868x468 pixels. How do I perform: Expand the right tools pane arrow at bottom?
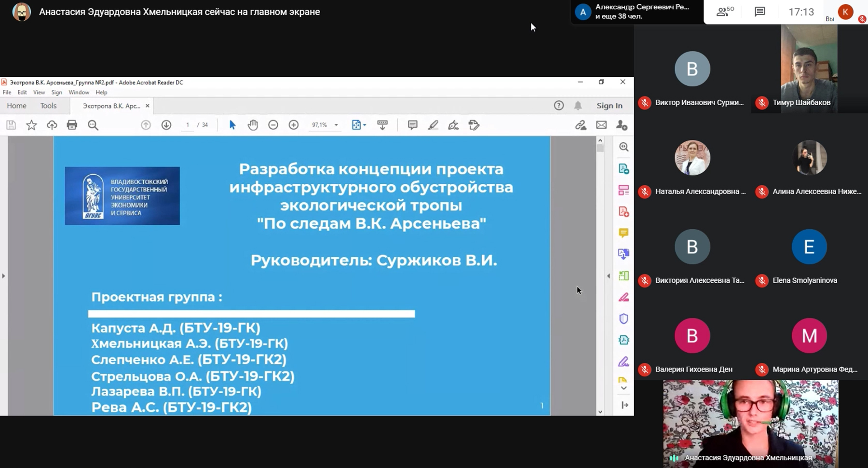coord(624,405)
